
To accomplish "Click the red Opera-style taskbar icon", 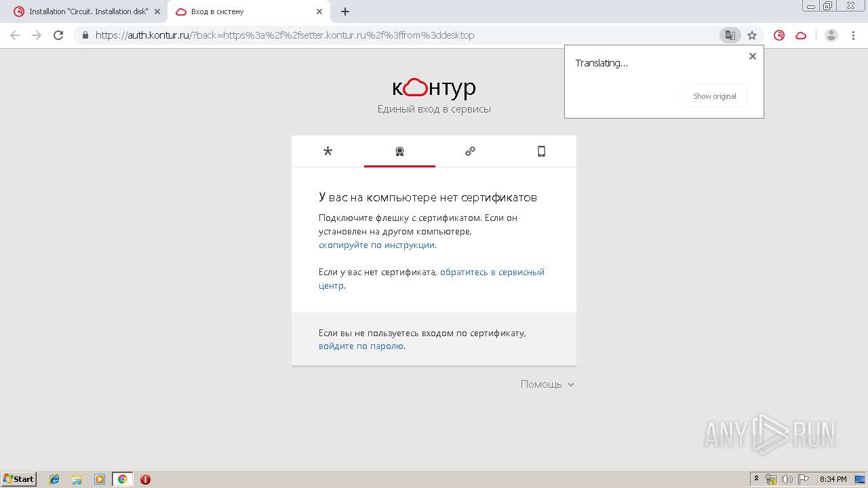I will coord(145,479).
